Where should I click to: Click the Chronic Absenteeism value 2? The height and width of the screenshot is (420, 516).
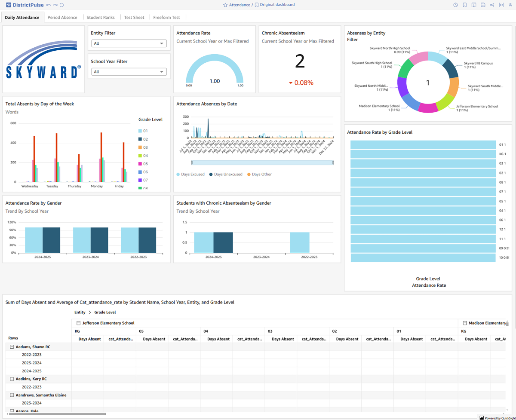point(300,61)
